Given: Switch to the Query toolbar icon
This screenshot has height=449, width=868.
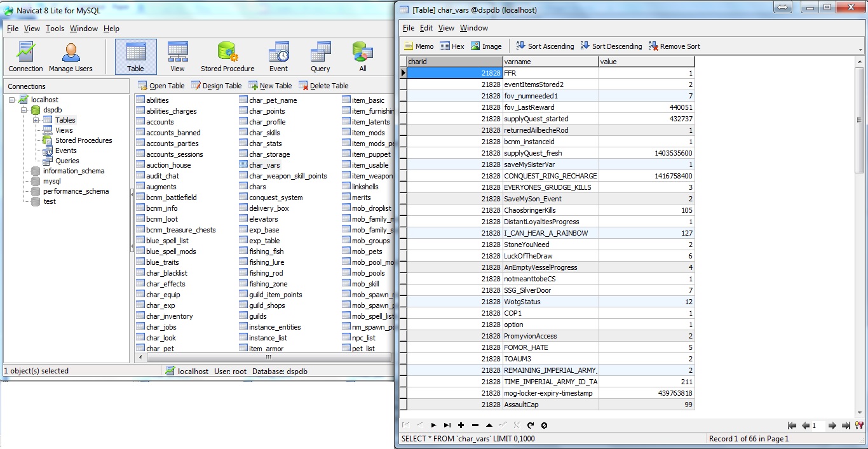Looking at the screenshot, I should (x=320, y=57).
